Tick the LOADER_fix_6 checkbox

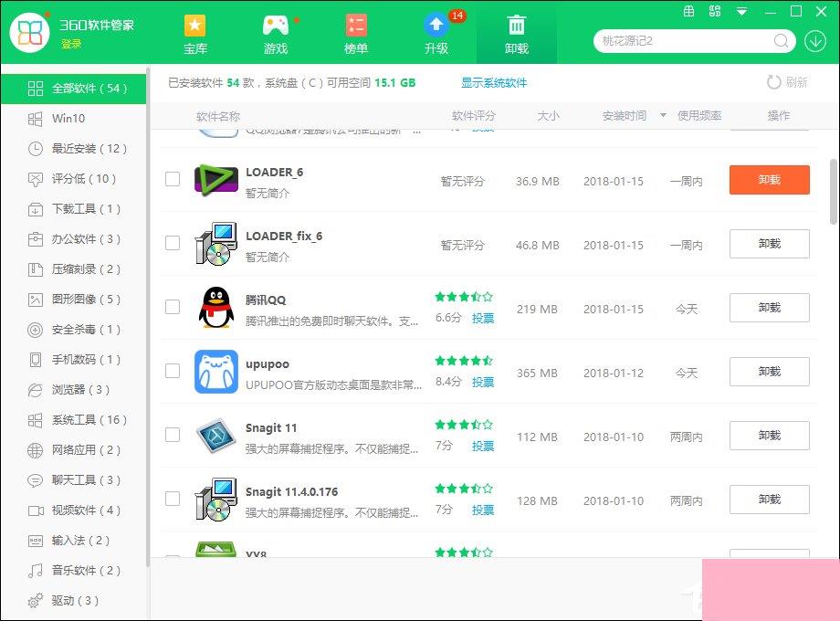[x=173, y=243]
